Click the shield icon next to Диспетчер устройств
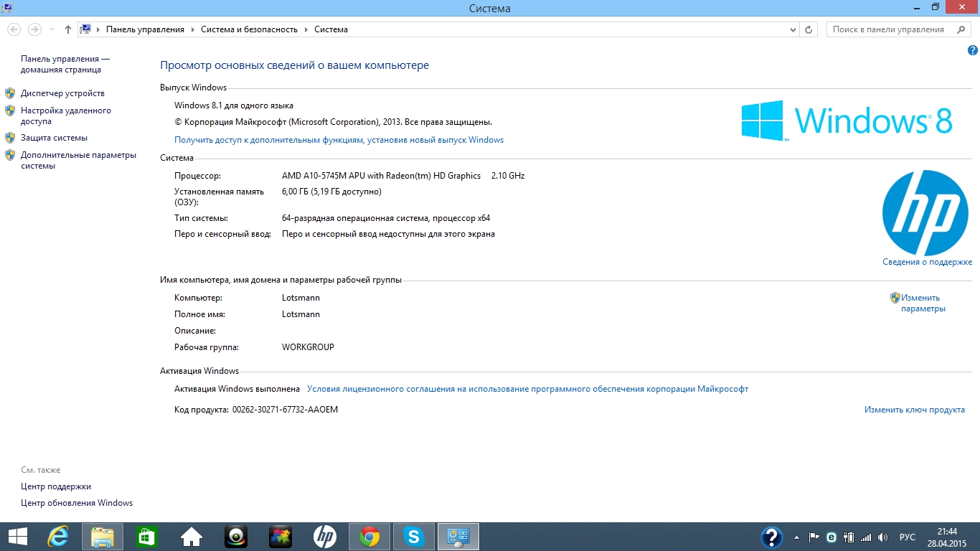This screenshot has height=551, width=980. pos(10,93)
